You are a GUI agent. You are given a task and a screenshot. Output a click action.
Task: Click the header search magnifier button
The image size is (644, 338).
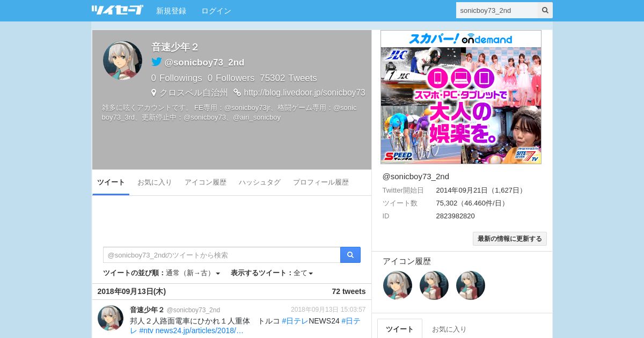[x=545, y=10]
